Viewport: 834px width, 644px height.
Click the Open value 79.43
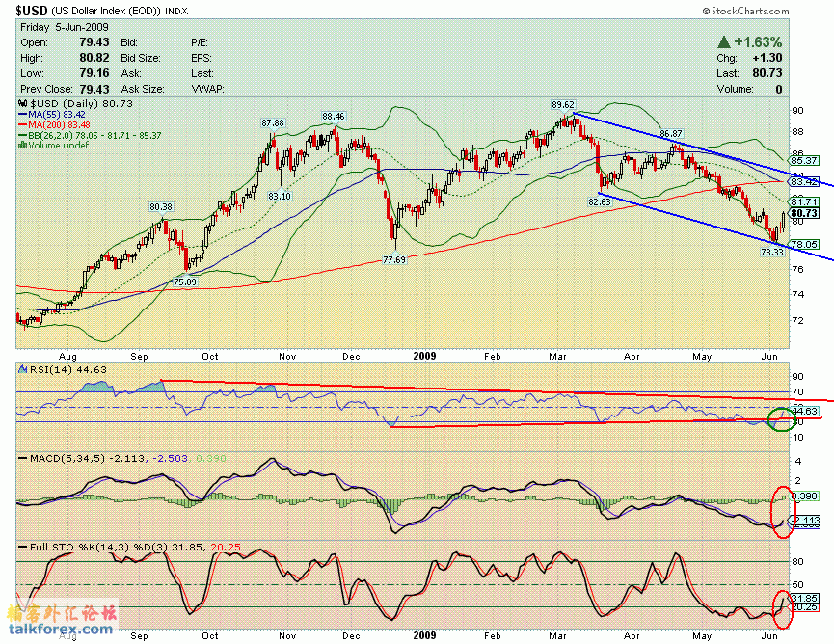(x=94, y=42)
